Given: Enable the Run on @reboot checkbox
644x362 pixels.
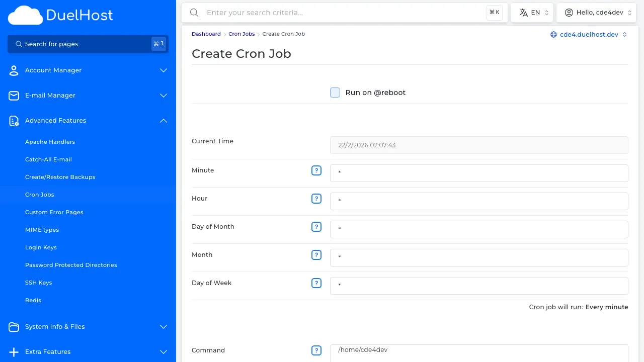Looking at the screenshot, I should 335,93.
